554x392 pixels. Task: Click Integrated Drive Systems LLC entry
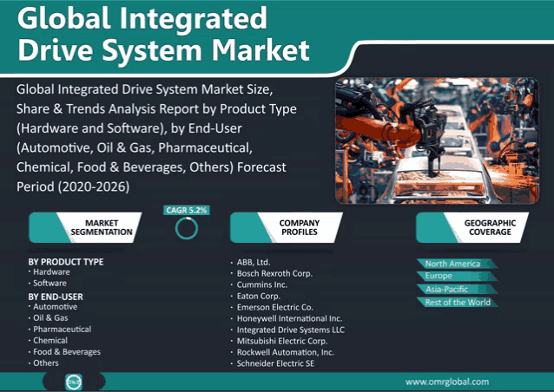(290, 330)
